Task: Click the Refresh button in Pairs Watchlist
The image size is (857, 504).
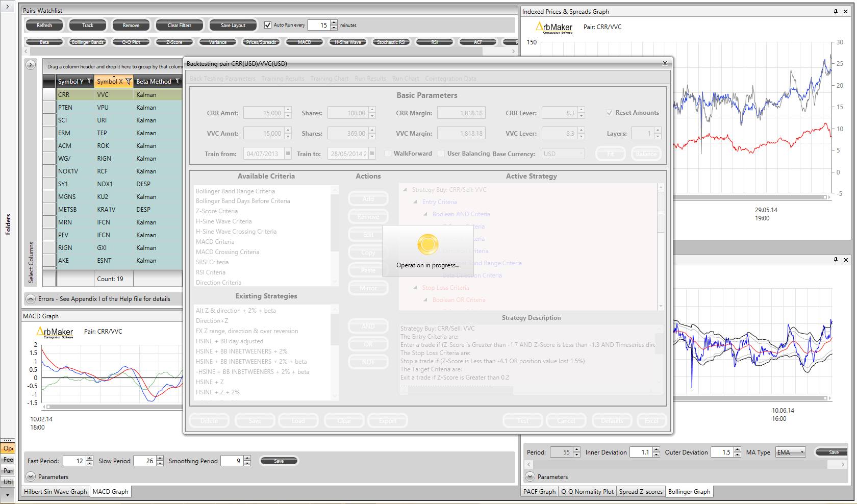Action: pos(44,25)
